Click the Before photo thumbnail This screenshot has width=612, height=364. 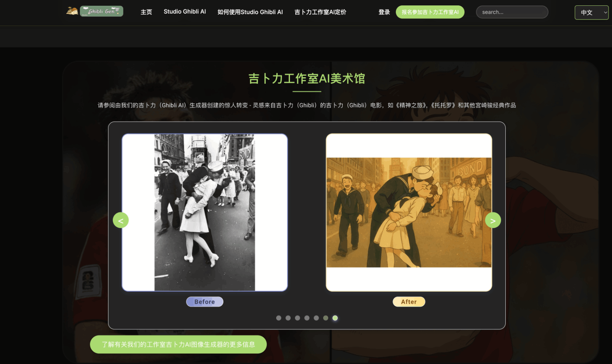point(205,213)
